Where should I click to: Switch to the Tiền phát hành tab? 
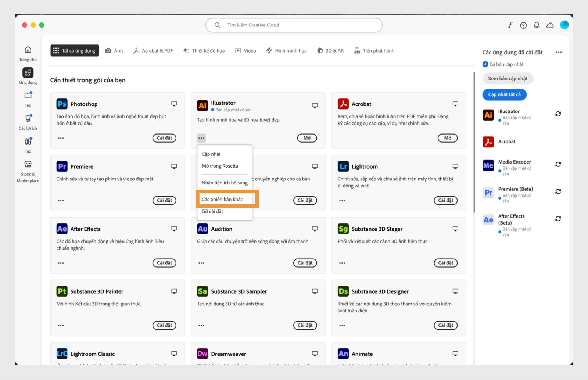(374, 51)
